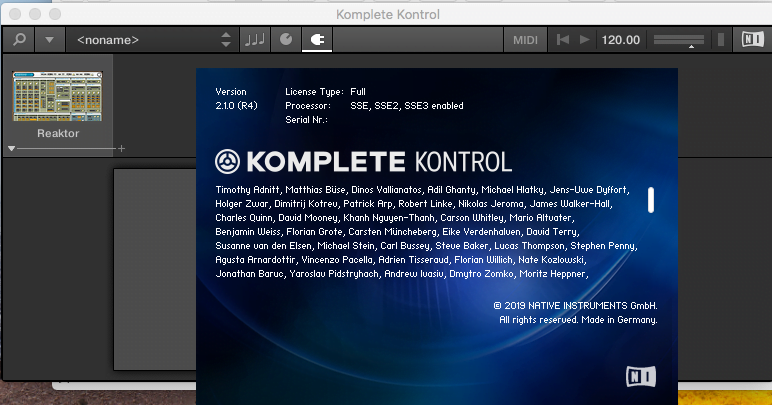Click the 2019 NATIVE INSTRUMENTS GmbH copyright text
This screenshot has width=772, height=405.
pos(576,306)
